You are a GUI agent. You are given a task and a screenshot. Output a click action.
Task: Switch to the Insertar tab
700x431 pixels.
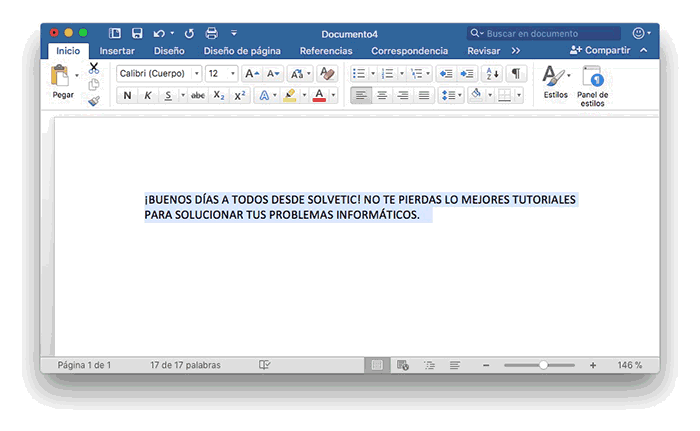tap(117, 51)
